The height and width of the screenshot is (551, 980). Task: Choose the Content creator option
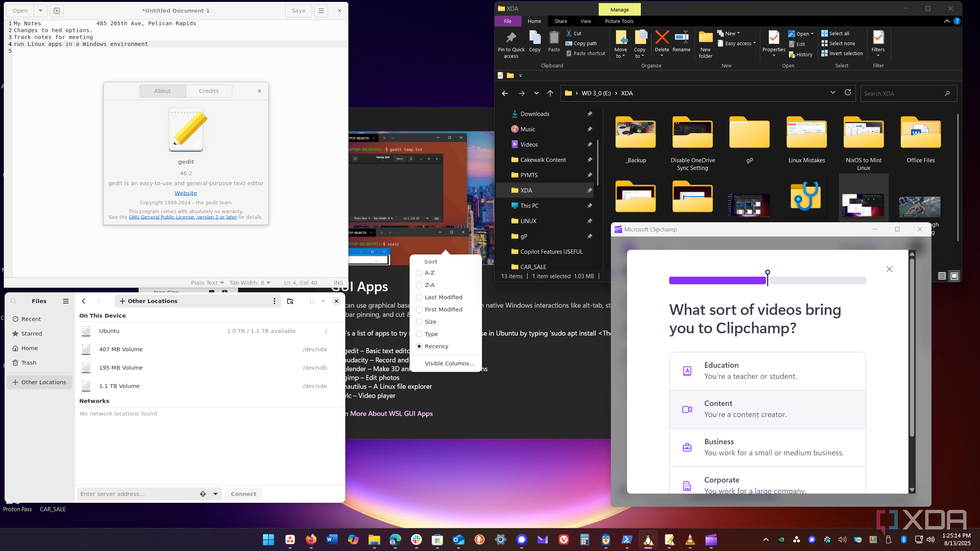(767, 409)
